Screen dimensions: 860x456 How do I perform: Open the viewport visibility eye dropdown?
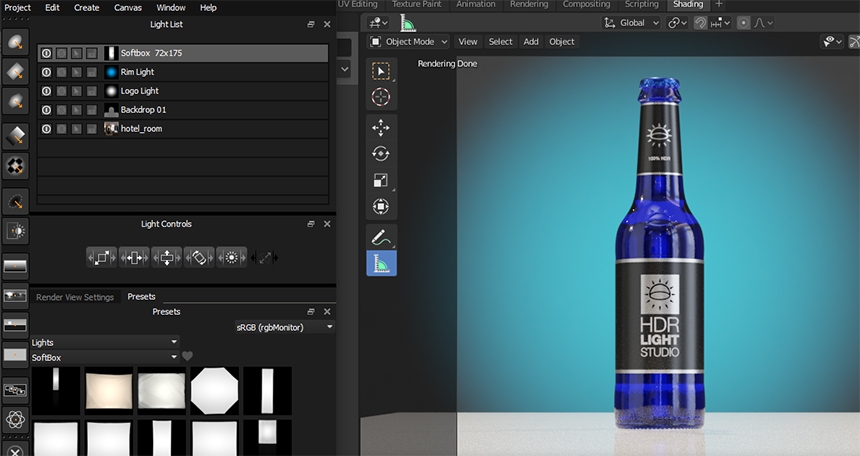click(x=832, y=42)
